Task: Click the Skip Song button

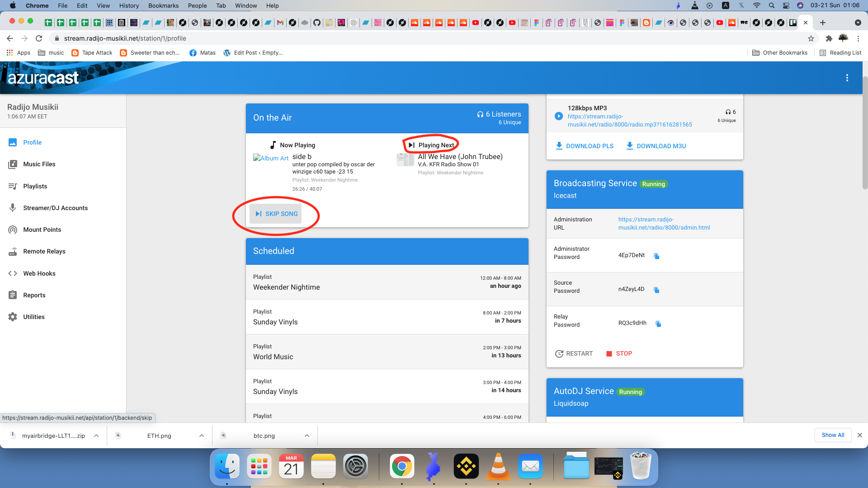Action: coord(276,214)
